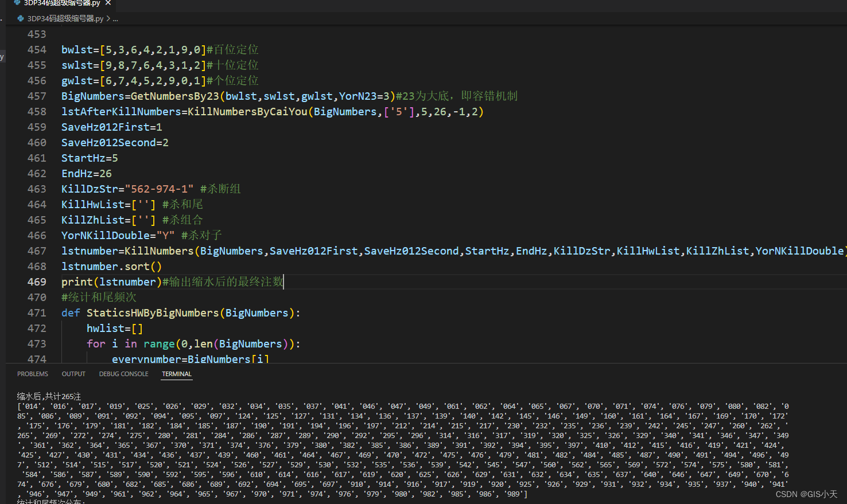
Task: Click the for i in range loop line
Action: pos(193,344)
